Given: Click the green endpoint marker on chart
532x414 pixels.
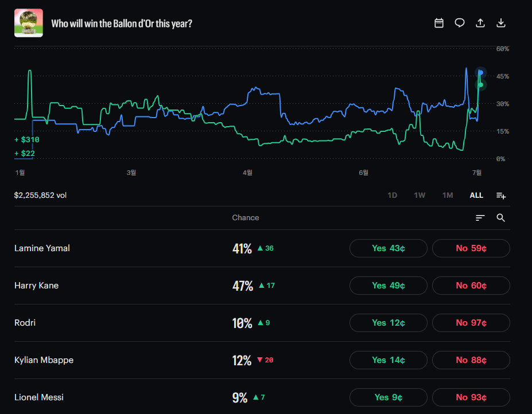Looking at the screenshot, I should coord(481,85).
